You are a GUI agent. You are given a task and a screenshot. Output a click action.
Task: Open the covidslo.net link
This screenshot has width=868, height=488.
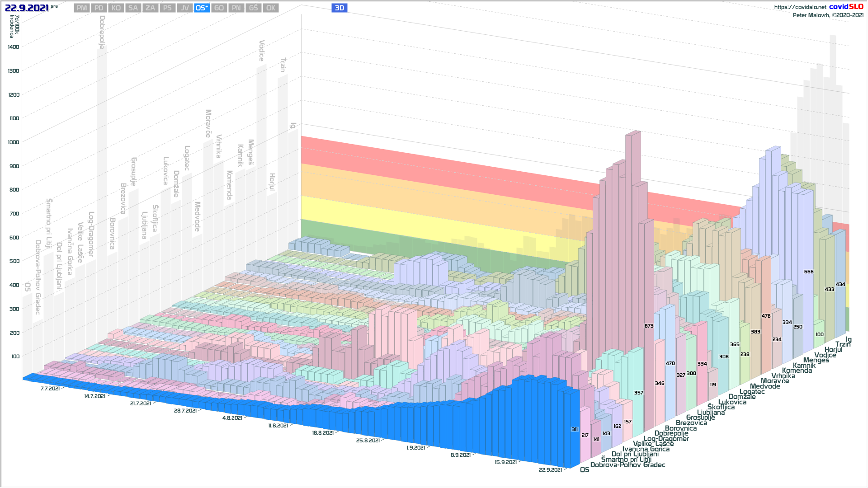(x=800, y=7)
